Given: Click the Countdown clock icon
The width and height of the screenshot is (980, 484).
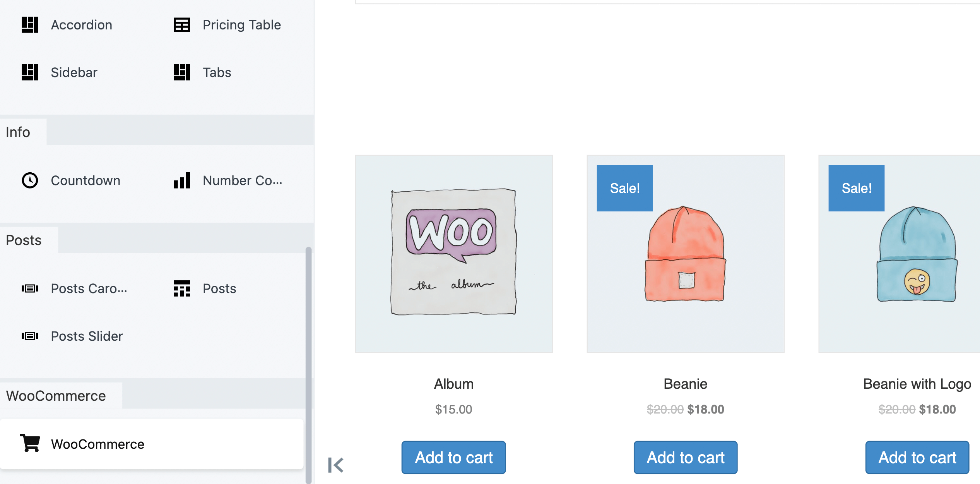Looking at the screenshot, I should [x=30, y=180].
